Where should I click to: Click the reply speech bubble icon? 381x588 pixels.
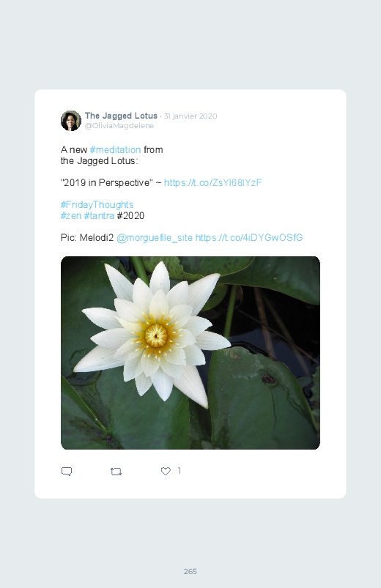(67, 472)
